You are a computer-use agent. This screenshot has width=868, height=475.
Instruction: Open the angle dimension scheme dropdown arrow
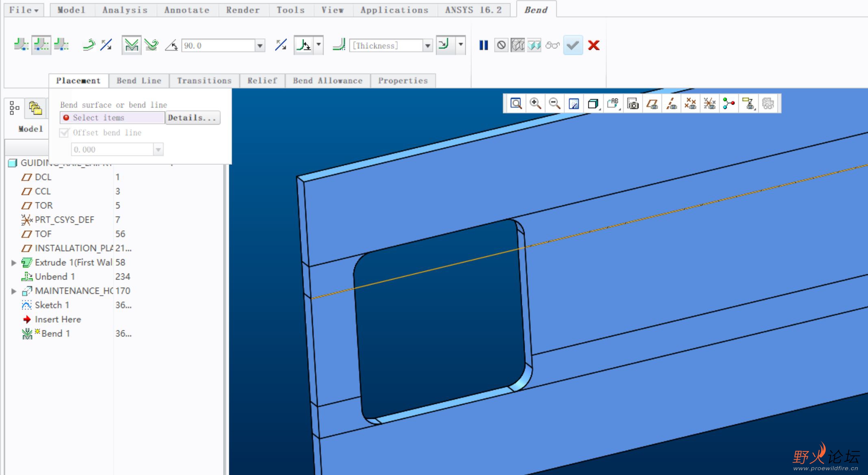click(x=319, y=45)
